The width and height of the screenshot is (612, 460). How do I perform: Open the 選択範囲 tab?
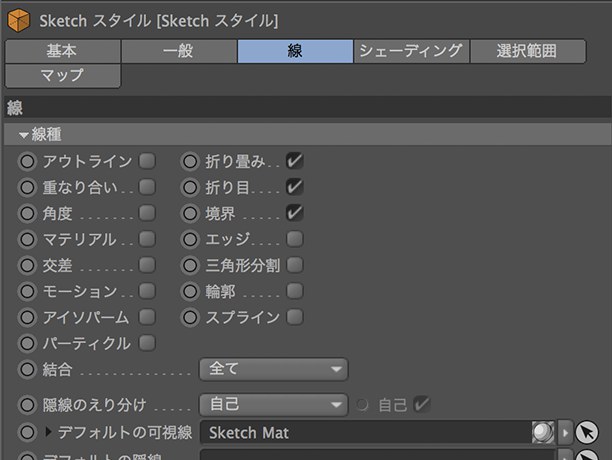(x=528, y=51)
